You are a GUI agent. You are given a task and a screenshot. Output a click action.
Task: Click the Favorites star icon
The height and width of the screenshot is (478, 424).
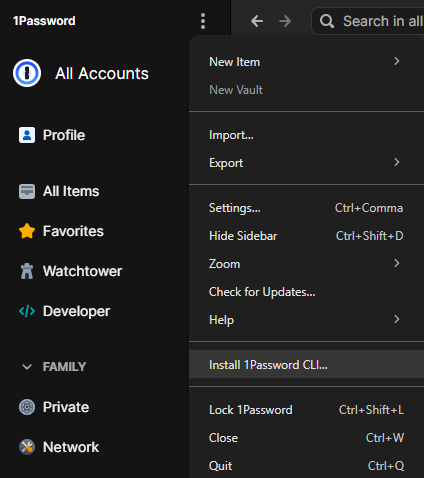tap(27, 231)
